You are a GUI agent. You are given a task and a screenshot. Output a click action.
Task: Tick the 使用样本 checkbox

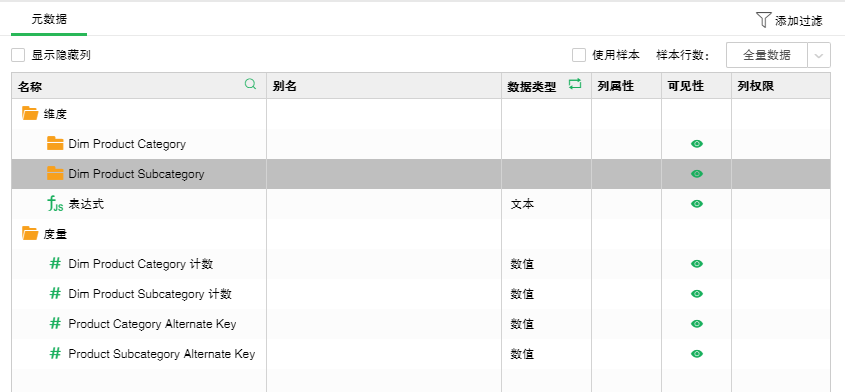coord(579,55)
